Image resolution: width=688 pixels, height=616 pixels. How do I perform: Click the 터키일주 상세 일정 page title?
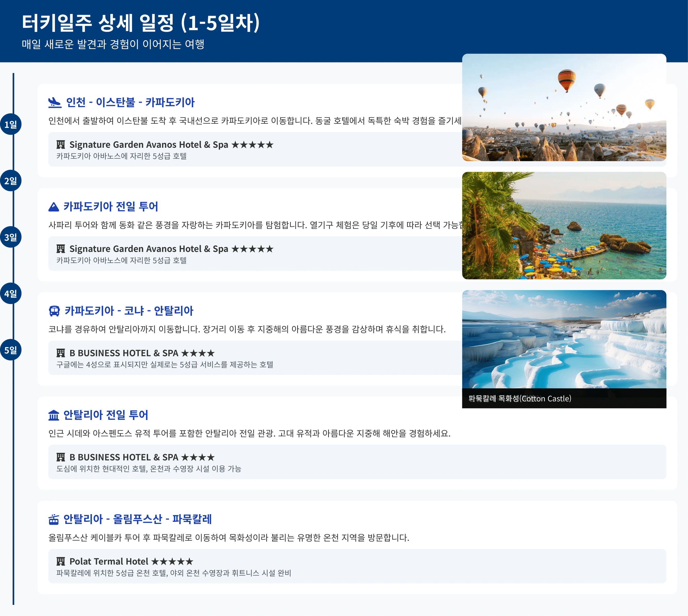tap(141, 23)
